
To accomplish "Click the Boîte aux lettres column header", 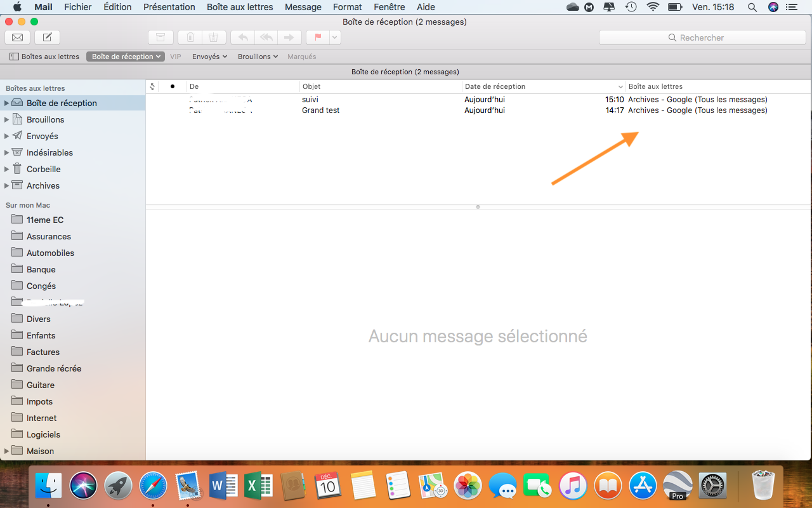I will [718, 86].
